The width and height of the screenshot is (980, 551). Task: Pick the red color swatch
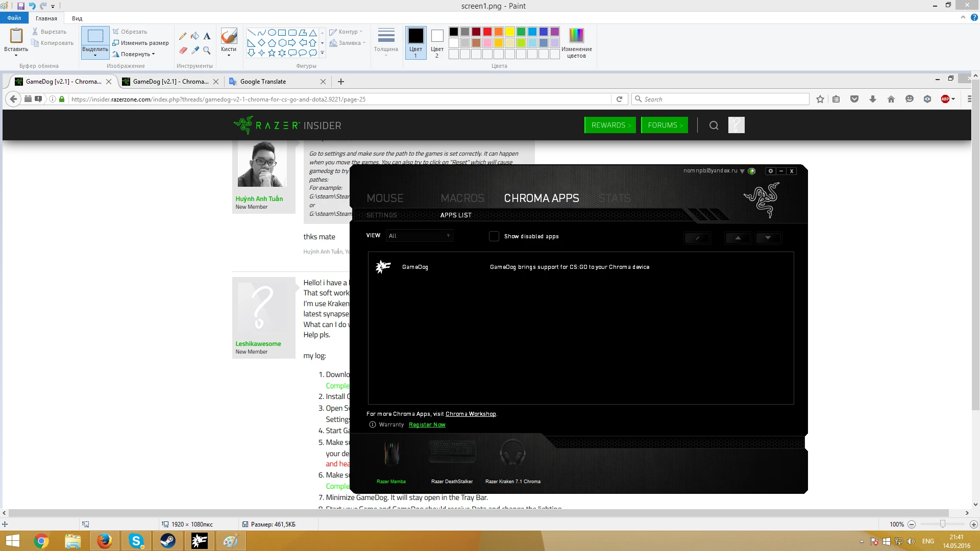pyautogui.click(x=487, y=32)
